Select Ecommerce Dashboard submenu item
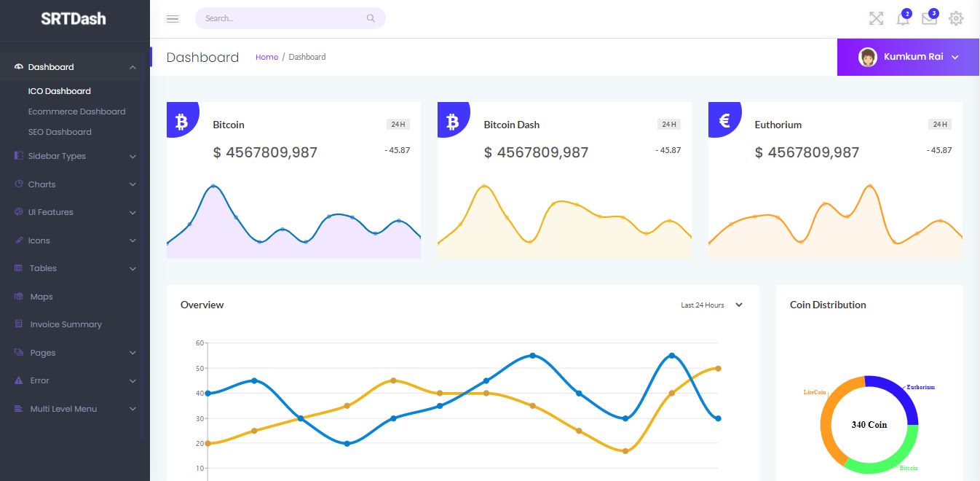 76,112
